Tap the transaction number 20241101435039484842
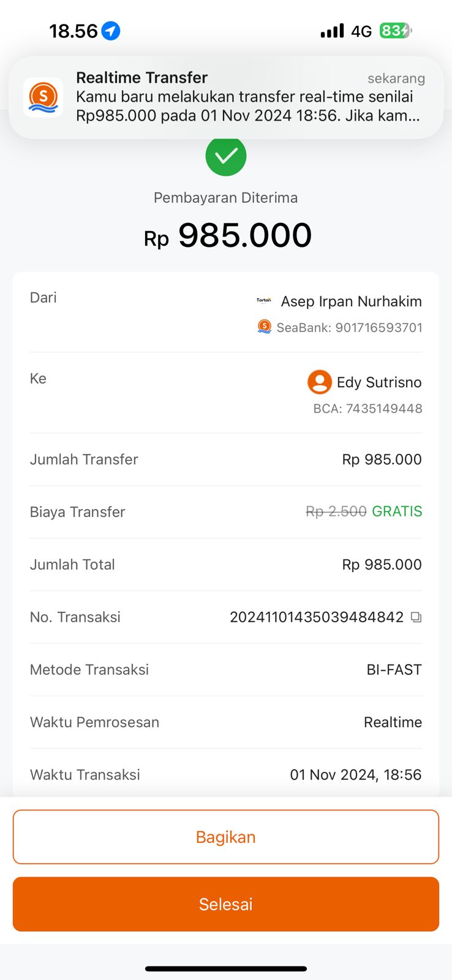452x980 pixels. [x=316, y=617]
